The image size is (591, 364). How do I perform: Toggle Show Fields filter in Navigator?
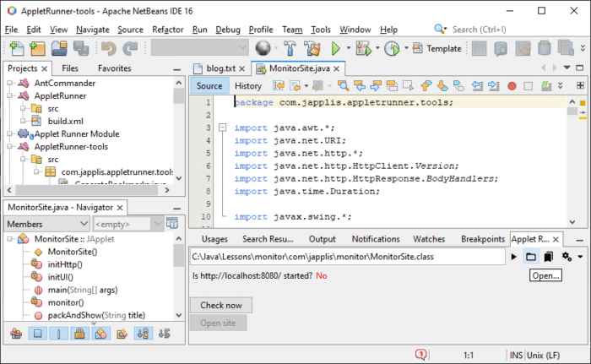pos(37,334)
